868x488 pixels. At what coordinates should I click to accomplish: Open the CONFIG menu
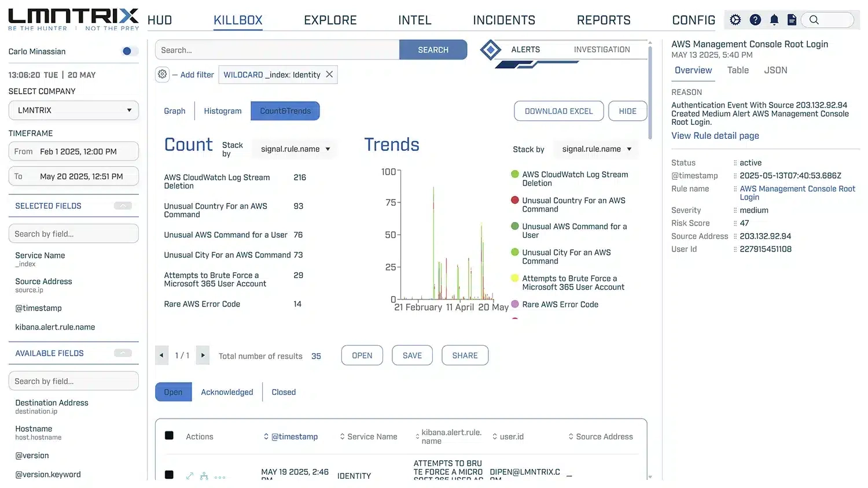694,20
